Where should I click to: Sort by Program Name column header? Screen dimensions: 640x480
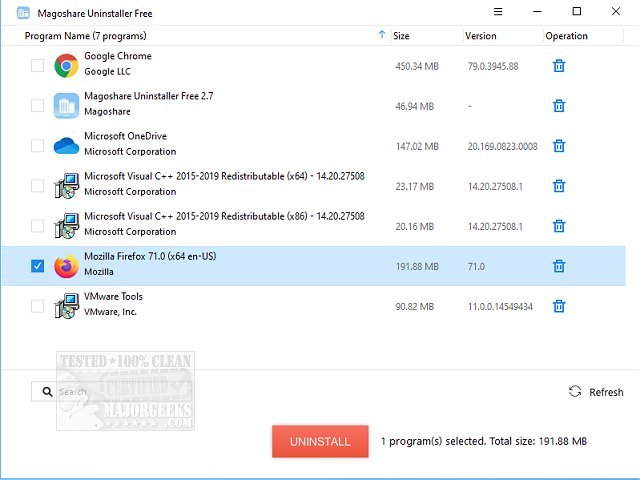(x=68, y=36)
